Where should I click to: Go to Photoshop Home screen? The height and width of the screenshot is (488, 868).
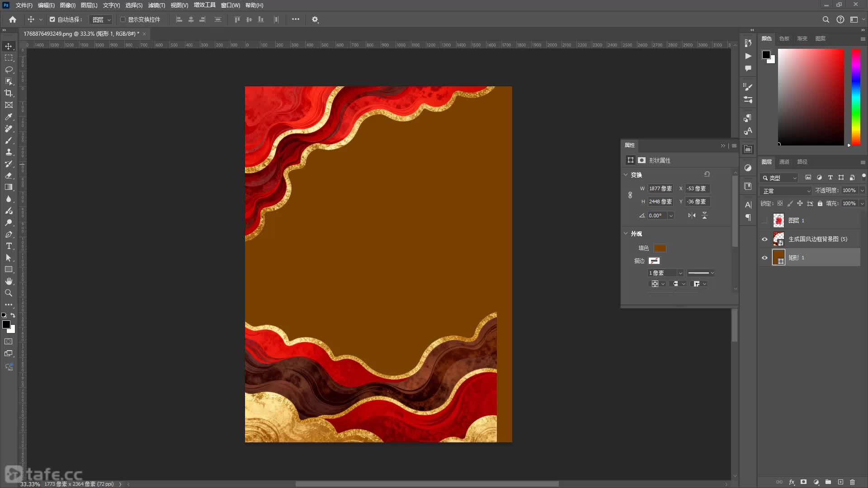pos(13,19)
